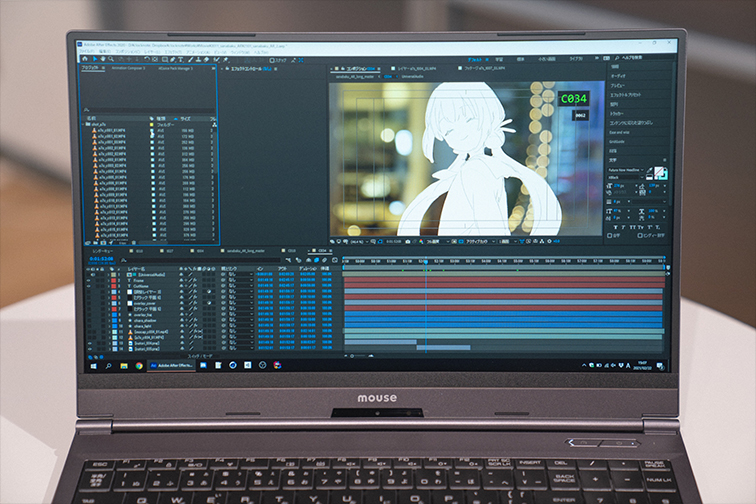The image size is (756, 504).
Task: Click the スイッチ / モード toggle button
Action: (x=200, y=356)
